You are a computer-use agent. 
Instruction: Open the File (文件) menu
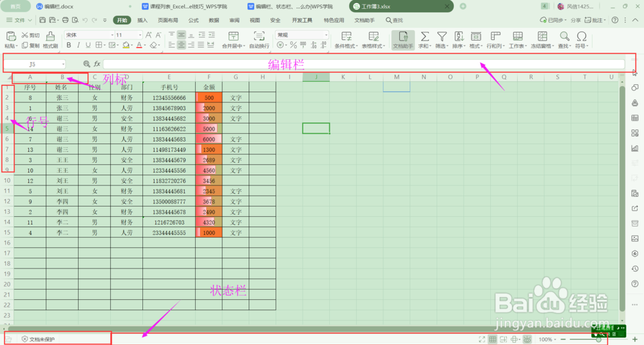point(19,20)
